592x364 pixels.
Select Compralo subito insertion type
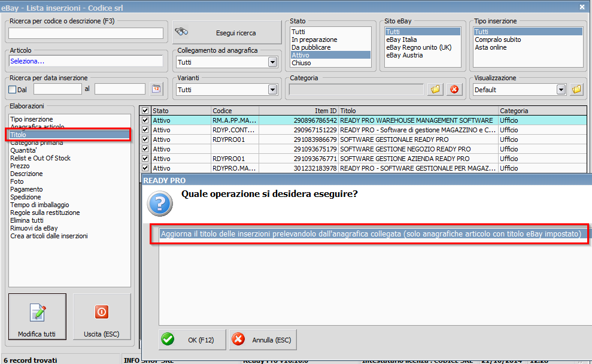528,40
